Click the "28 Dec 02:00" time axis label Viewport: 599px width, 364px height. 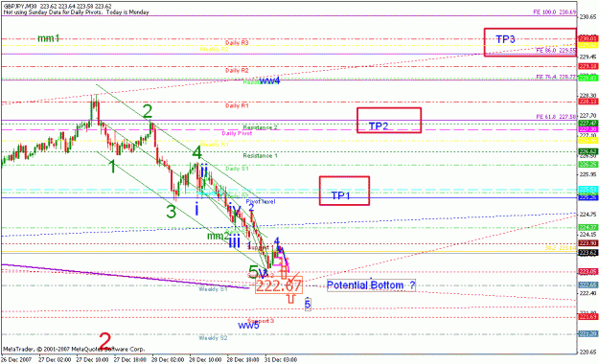coord(168,360)
